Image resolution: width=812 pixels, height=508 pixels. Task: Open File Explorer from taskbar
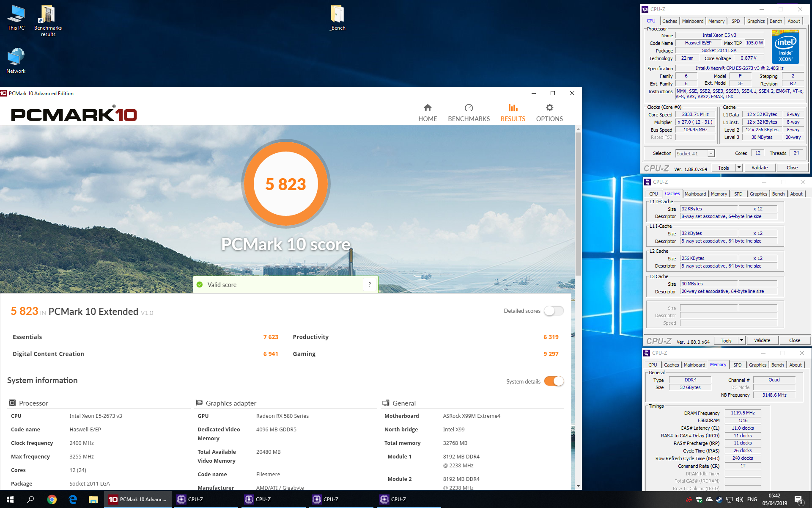(x=93, y=500)
